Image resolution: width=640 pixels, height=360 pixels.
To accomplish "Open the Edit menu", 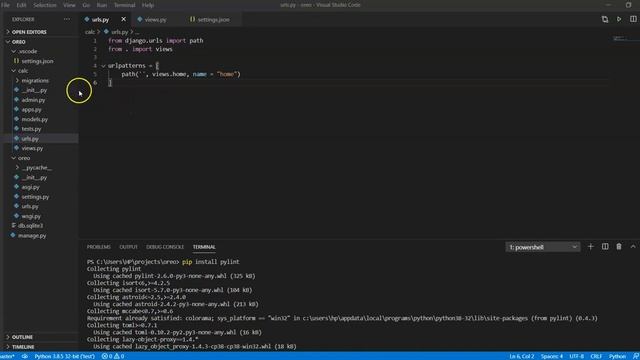I will click(21, 5).
